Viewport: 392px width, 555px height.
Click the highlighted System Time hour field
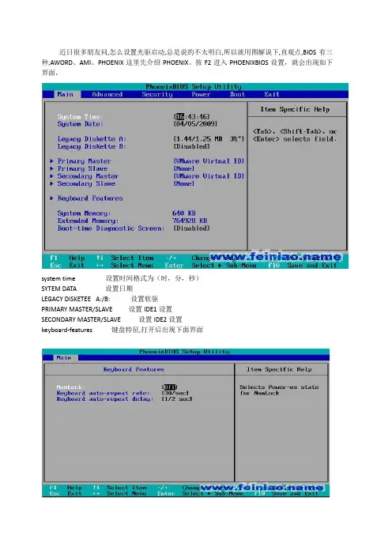point(179,116)
